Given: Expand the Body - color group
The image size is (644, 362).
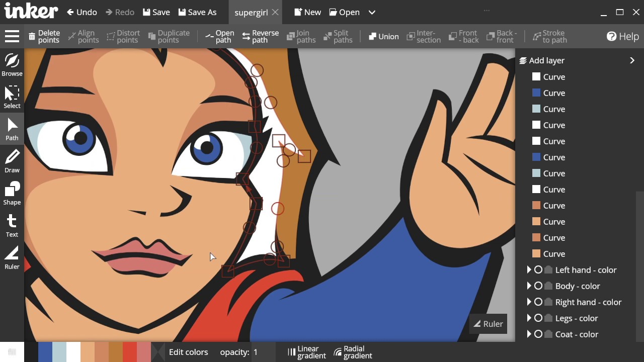Looking at the screenshot, I should coord(529,286).
